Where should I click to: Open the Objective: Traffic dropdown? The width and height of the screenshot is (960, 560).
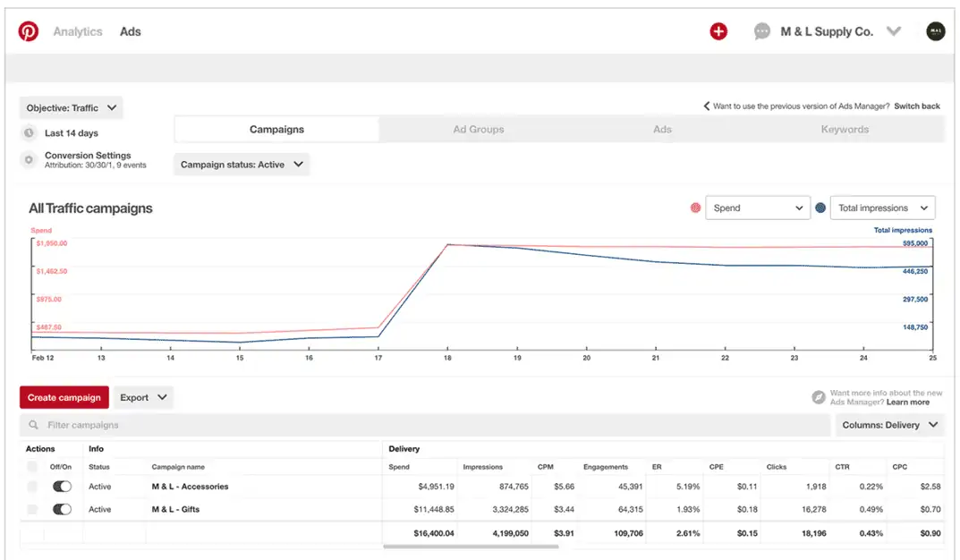71,107
